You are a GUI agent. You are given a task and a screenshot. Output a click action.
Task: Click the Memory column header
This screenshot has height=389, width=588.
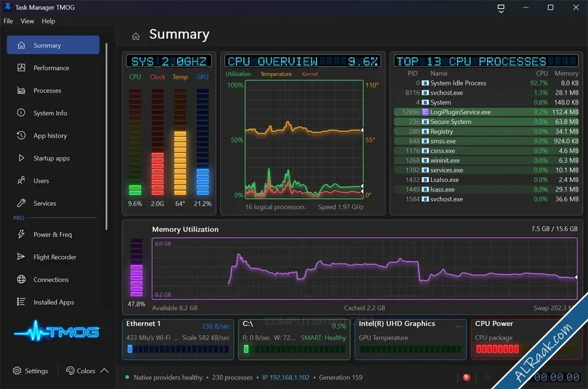point(566,73)
